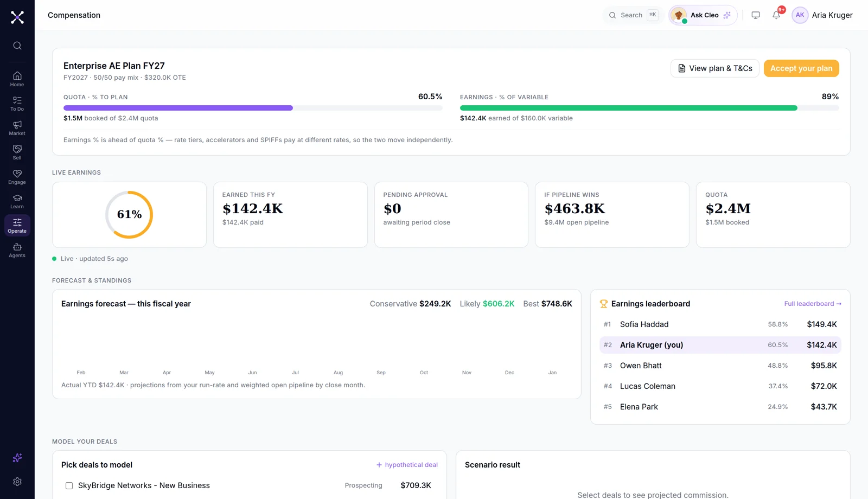
Task: Open Ask Cleo assistant
Action: (703, 15)
